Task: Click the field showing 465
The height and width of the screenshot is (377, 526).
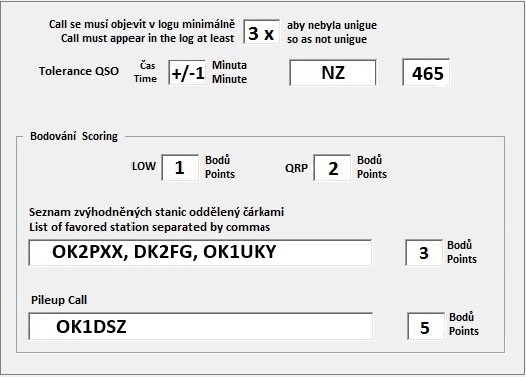Action: click(x=426, y=72)
